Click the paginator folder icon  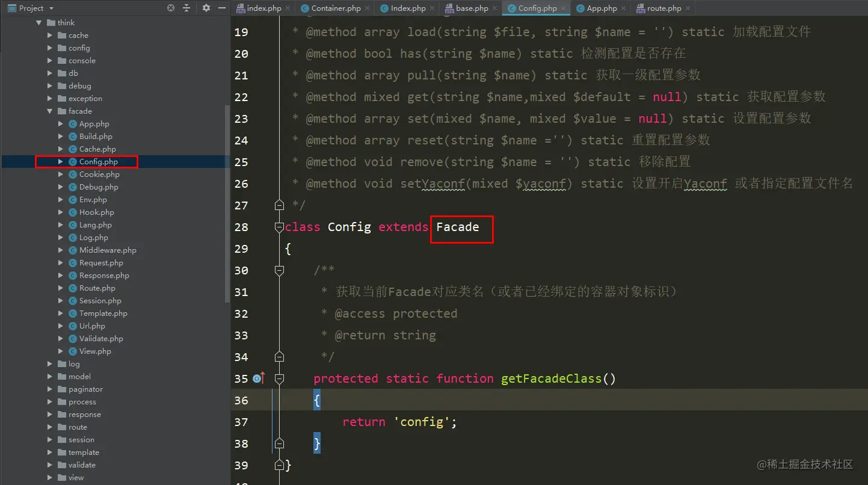click(x=62, y=389)
